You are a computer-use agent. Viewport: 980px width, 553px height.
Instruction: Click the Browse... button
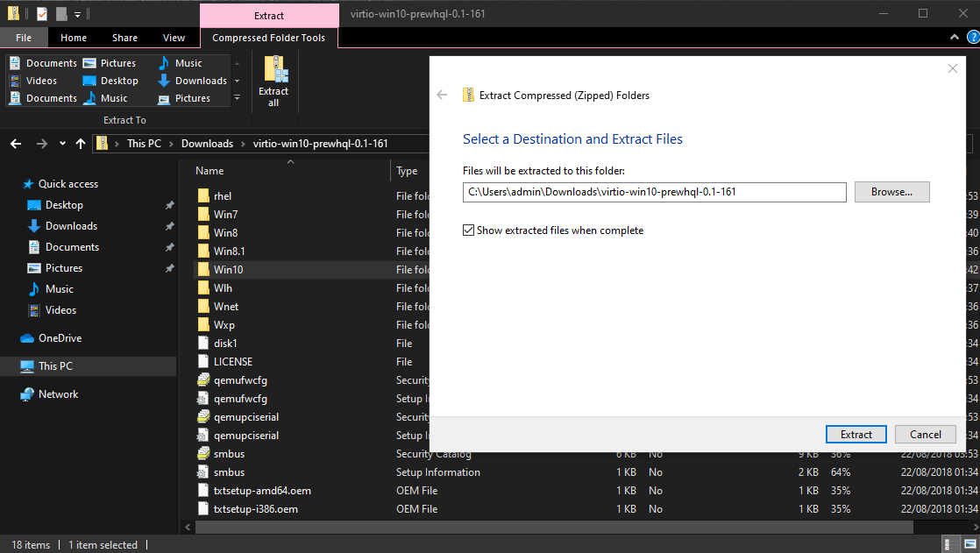pos(891,192)
